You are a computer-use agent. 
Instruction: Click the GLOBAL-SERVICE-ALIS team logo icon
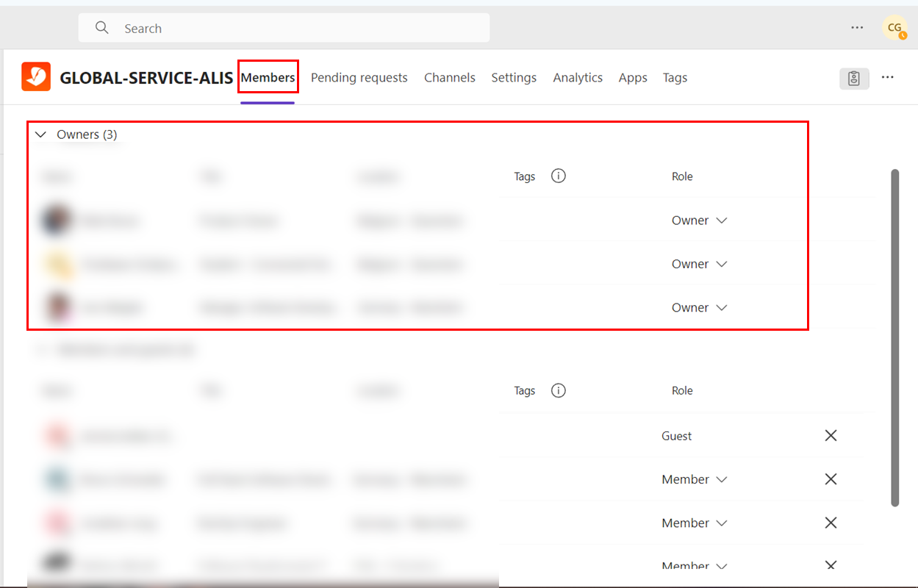[x=36, y=76]
